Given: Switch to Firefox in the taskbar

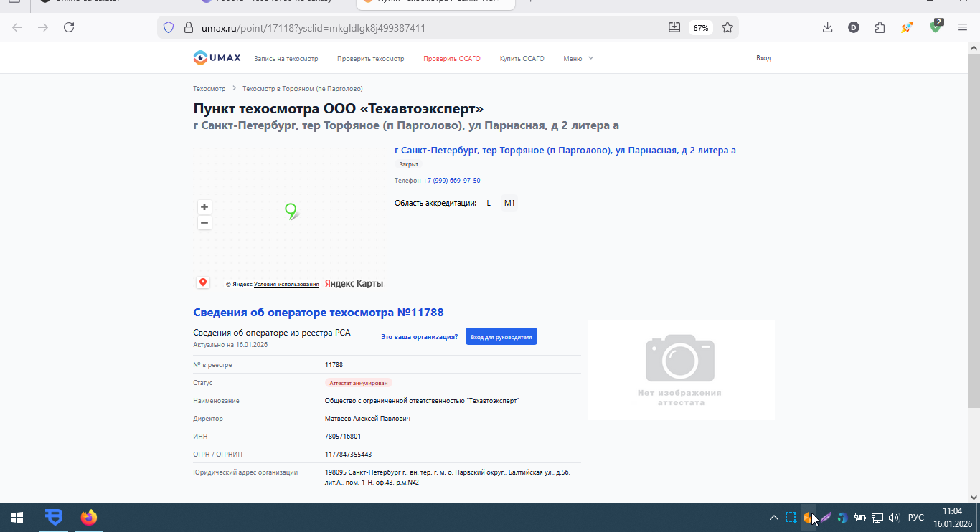Looking at the screenshot, I should (x=88, y=517).
